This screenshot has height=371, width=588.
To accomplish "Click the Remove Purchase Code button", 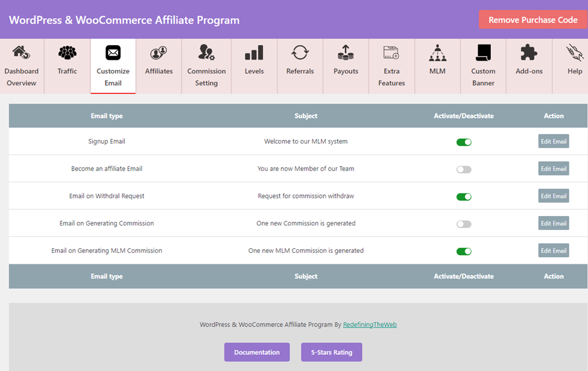I will (533, 19).
